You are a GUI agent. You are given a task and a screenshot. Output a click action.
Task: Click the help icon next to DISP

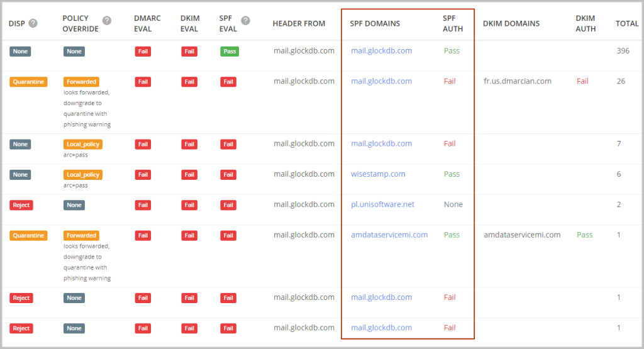tap(33, 23)
